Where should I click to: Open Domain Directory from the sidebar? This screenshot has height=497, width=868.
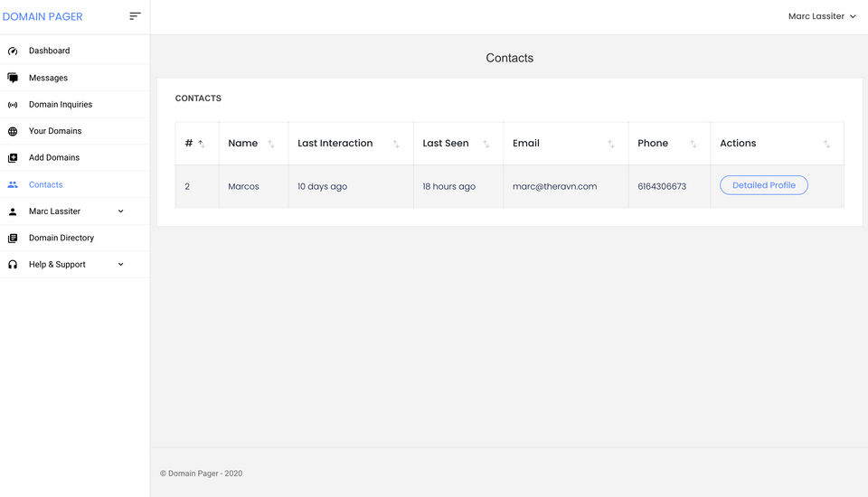click(x=75, y=238)
